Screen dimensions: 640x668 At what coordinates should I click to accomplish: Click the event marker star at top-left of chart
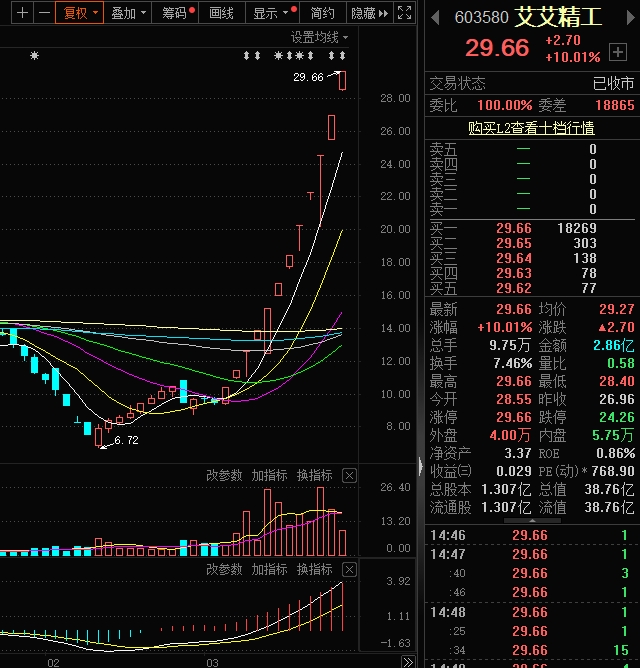(x=34, y=56)
